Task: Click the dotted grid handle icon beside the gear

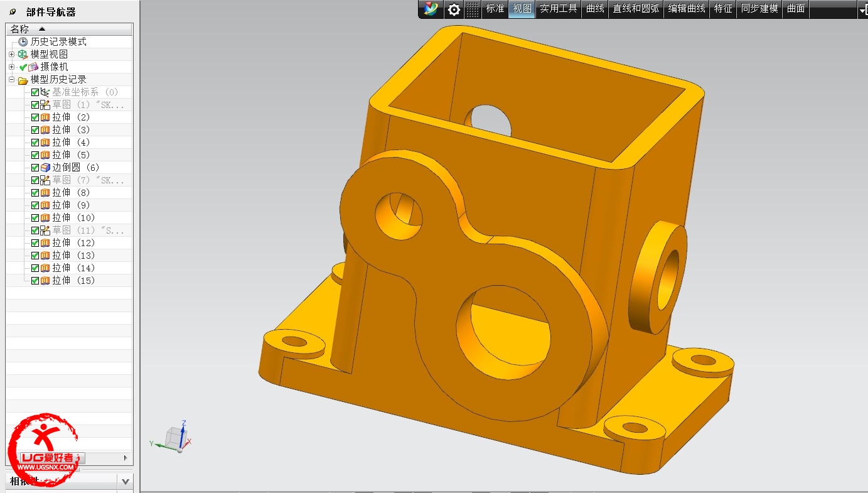Action: point(473,9)
